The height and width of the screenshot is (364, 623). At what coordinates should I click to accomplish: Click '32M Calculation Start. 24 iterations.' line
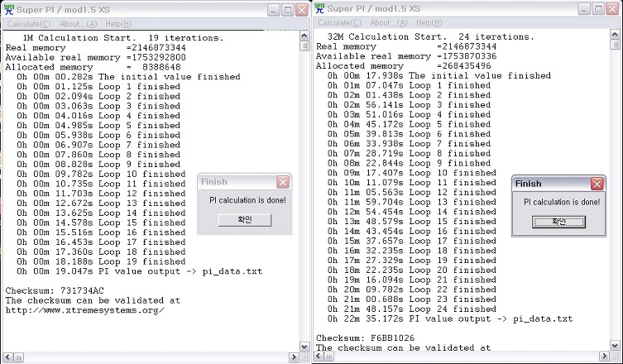click(431, 36)
